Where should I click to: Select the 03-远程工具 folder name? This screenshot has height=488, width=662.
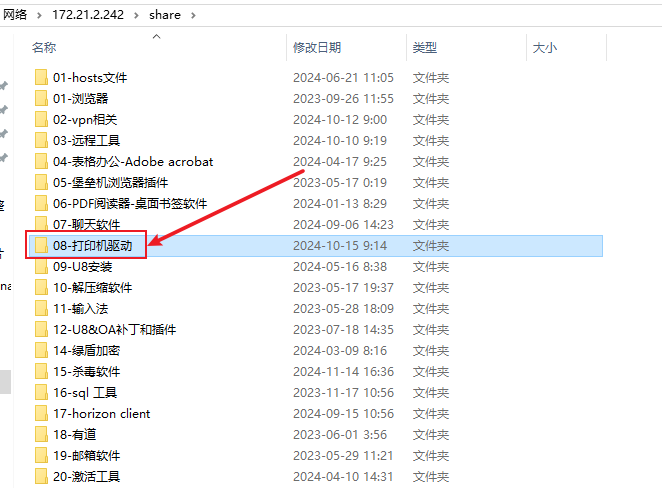86,140
